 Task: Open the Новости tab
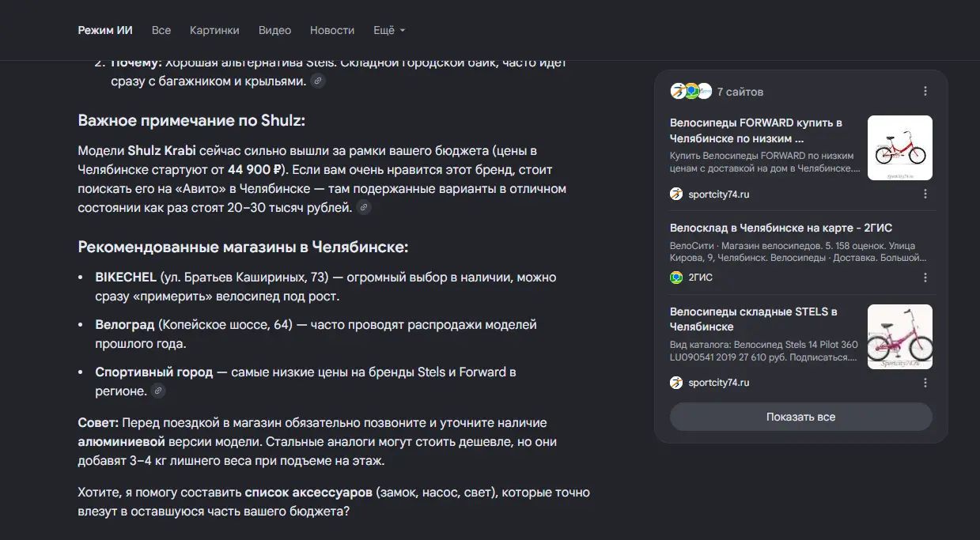[332, 30]
